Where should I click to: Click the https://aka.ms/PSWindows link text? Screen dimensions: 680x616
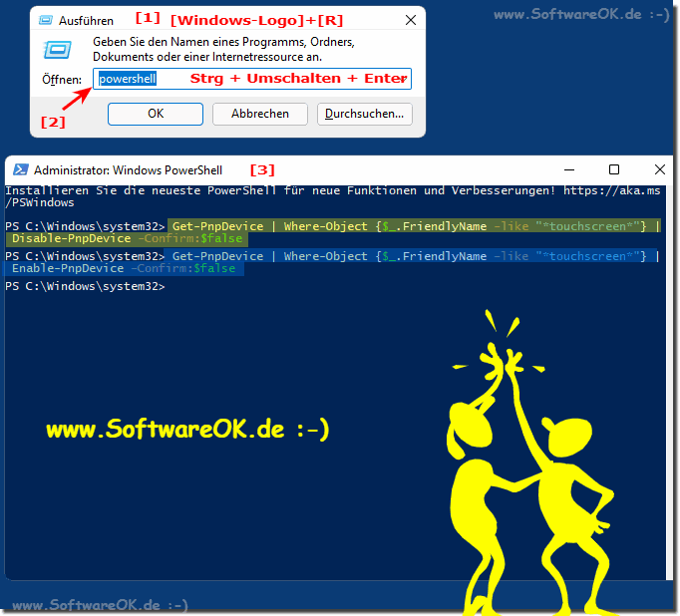pos(612,190)
